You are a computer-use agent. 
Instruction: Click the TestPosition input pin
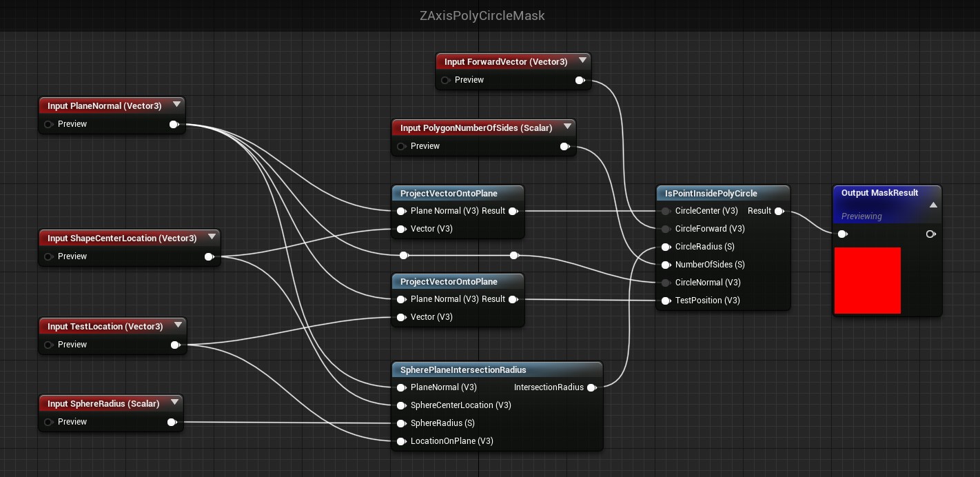coord(666,301)
